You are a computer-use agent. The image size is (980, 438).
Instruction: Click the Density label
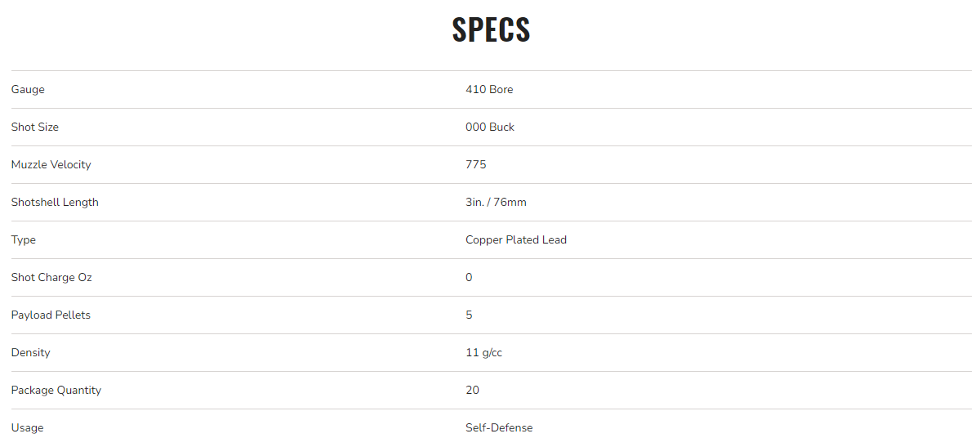point(31,353)
